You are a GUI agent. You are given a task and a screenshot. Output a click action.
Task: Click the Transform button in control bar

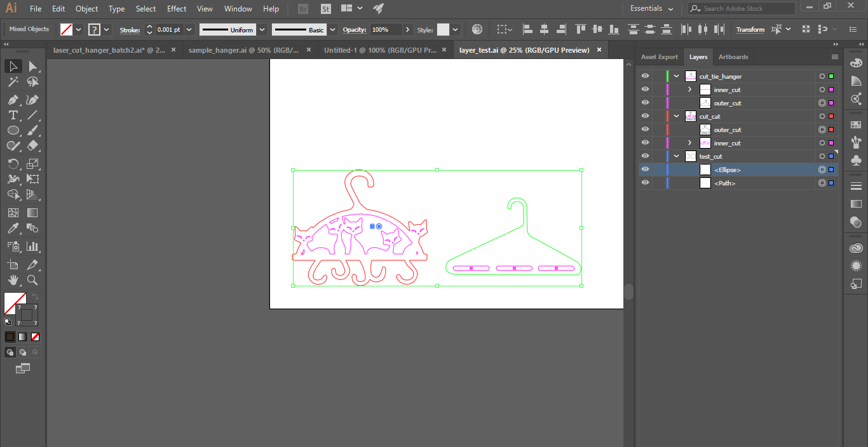click(750, 29)
